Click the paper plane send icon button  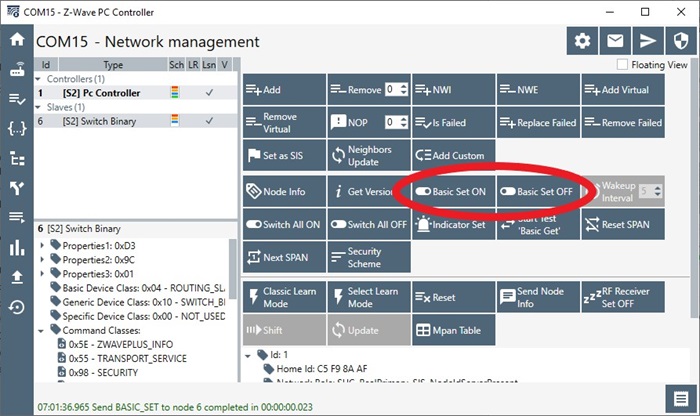[x=648, y=41]
